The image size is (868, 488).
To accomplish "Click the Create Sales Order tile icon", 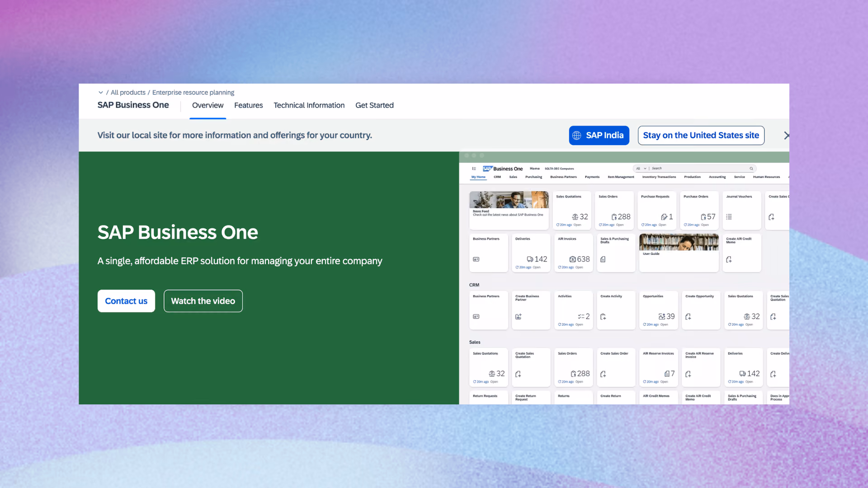I will coord(603,374).
